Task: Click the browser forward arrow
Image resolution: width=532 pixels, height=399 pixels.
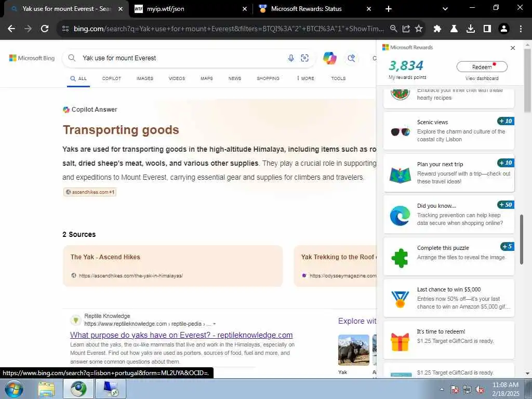Action: pos(28,29)
